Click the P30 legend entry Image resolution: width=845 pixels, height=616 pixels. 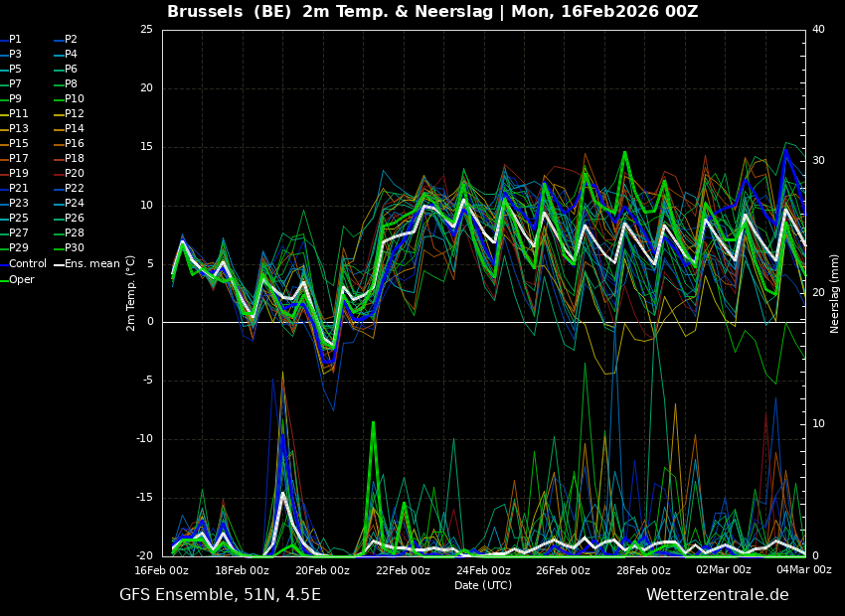tap(70, 247)
